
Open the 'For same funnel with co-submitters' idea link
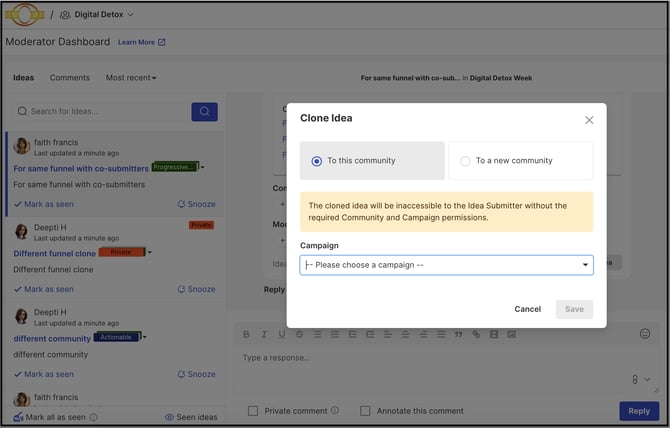click(81, 168)
